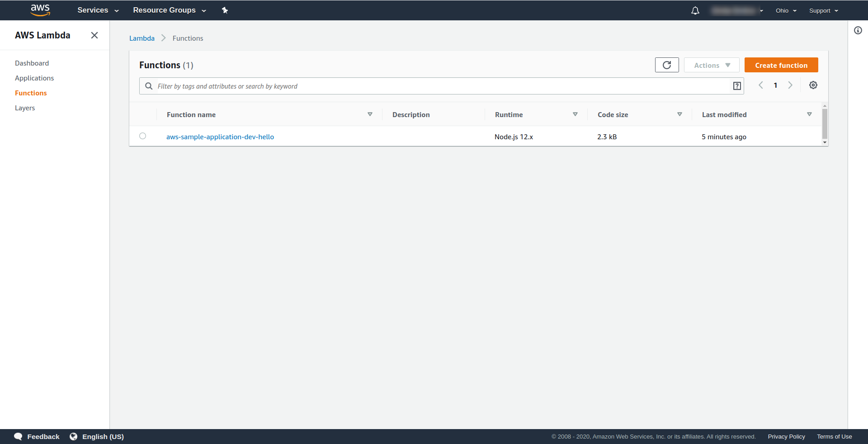The height and width of the screenshot is (444, 868).
Task: Go to next page of functions
Action: point(790,85)
